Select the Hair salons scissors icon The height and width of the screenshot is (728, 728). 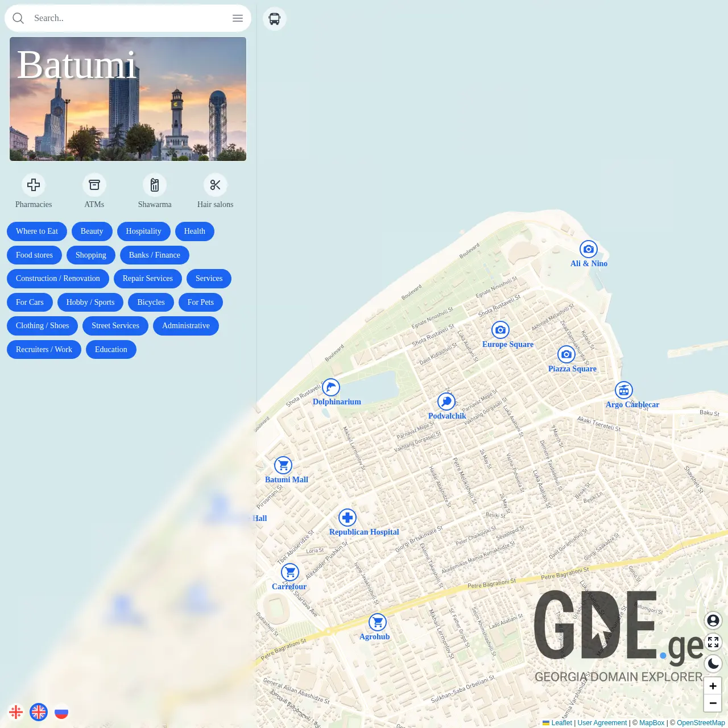[x=216, y=185]
